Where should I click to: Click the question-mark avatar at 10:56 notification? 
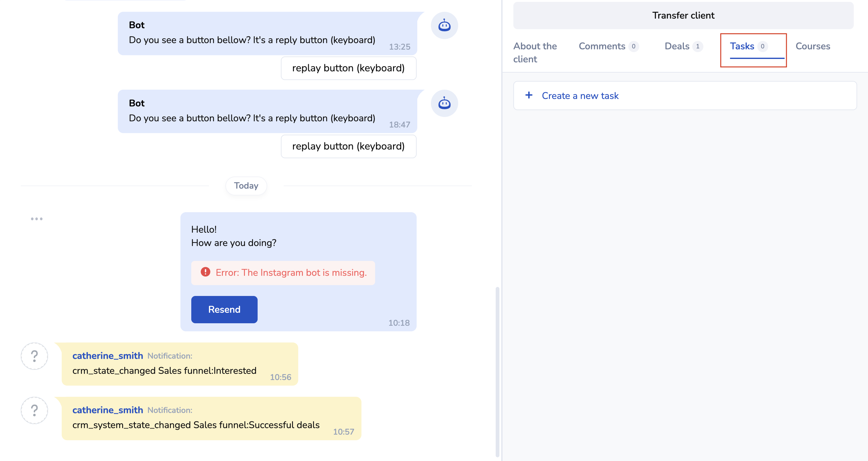click(x=34, y=356)
